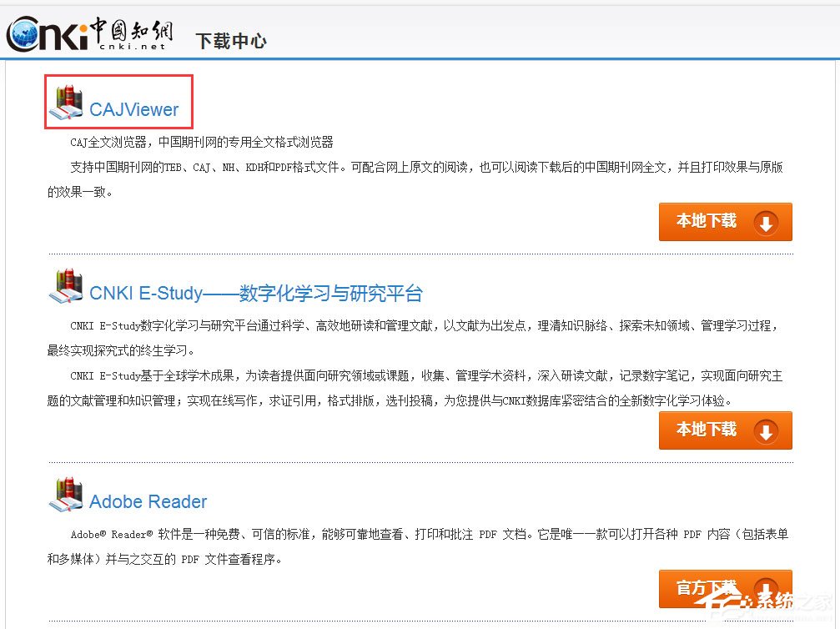Click the paragraph starting 'Adobe® Reader® 软件是一种免费'
The width and height of the screenshot is (840, 629).
418,546
